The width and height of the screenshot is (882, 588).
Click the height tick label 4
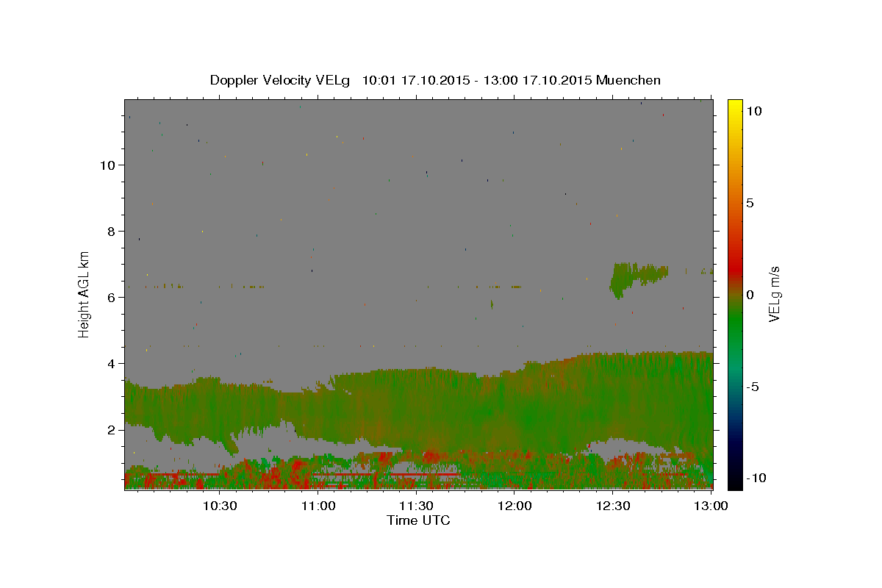111,363
